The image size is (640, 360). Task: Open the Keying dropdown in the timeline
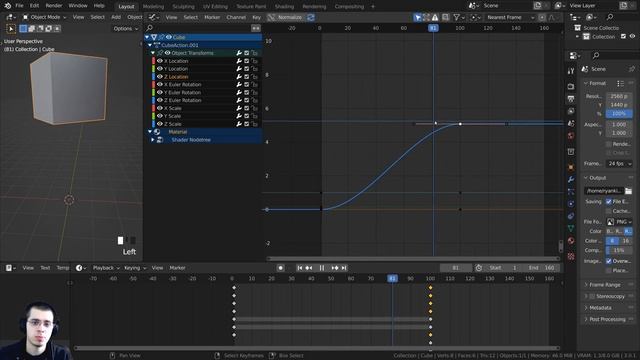[x=135, y=268]
